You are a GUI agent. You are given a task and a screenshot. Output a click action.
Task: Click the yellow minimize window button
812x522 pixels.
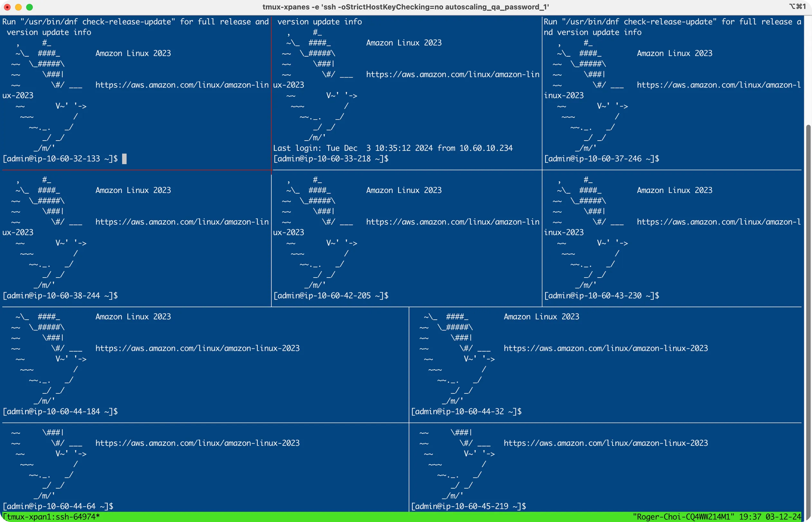pyautogui.click(x=18, y=7)
